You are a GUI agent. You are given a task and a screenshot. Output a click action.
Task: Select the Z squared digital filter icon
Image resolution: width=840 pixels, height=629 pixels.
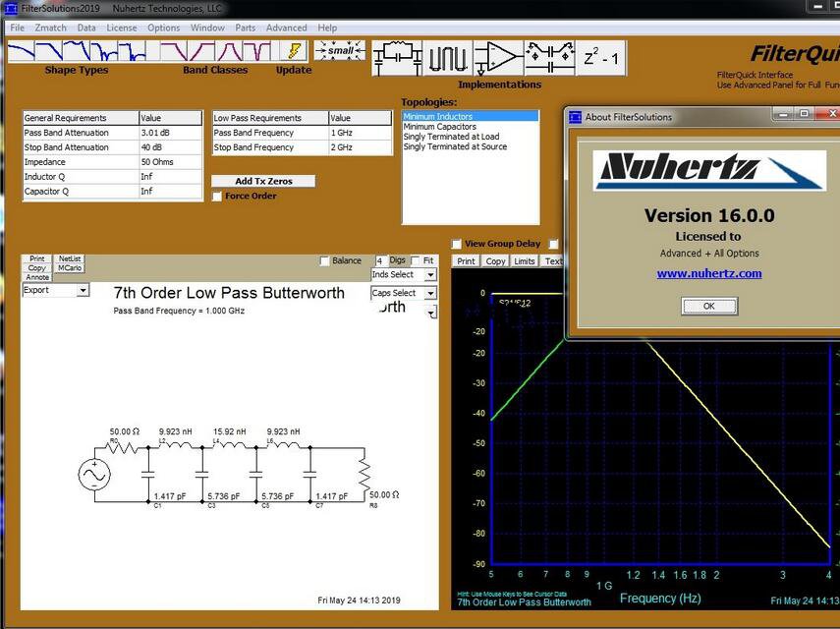pos(597,59)
